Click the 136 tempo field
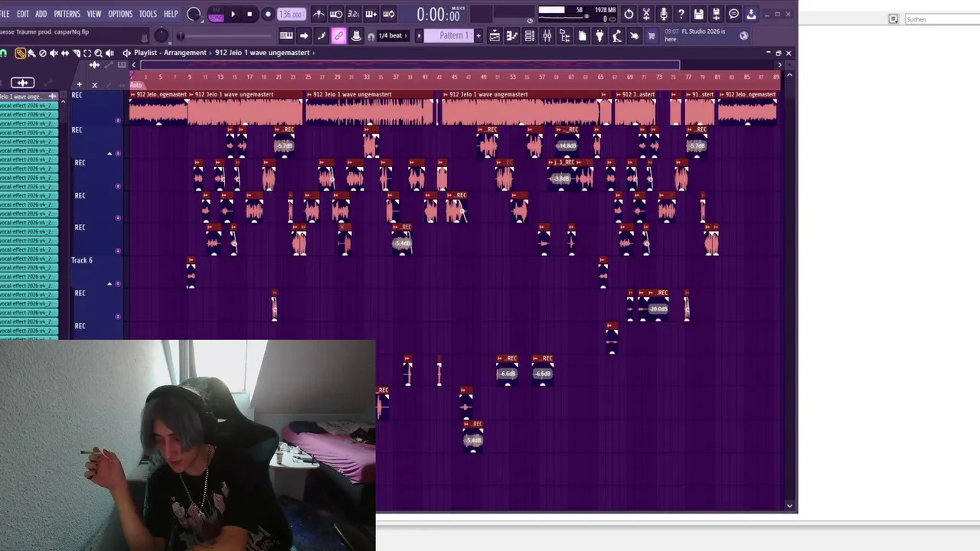This screenshot has width=980, height=551. click(290, 14)
